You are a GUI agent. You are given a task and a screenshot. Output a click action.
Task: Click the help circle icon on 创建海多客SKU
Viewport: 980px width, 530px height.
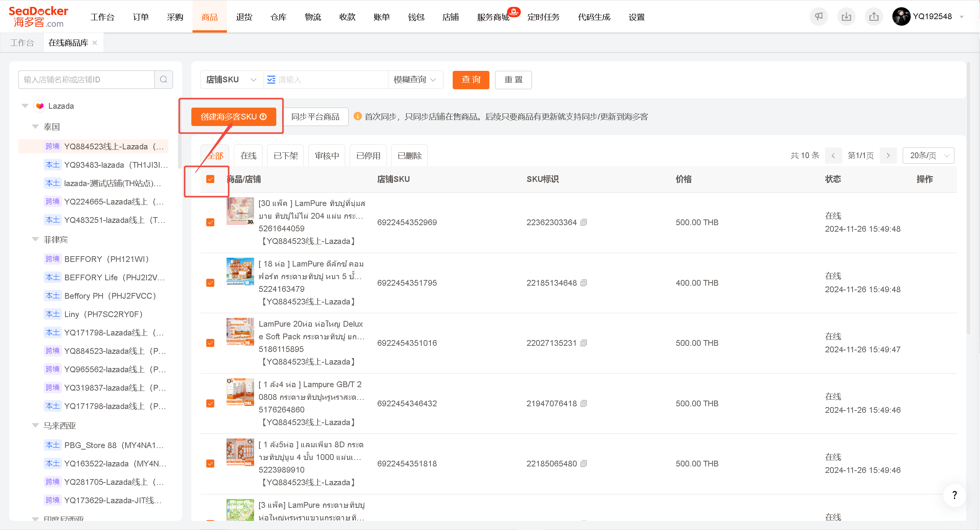click(263, 117)
